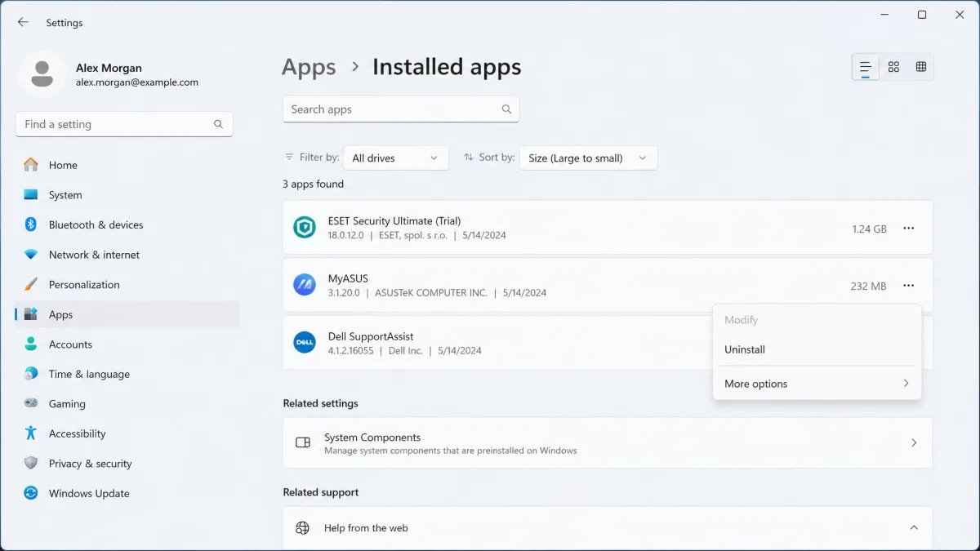Click the magnifier in Find a setting
Image resolution: width=980 pixels, height=551 pixels.
coord(218,124)
